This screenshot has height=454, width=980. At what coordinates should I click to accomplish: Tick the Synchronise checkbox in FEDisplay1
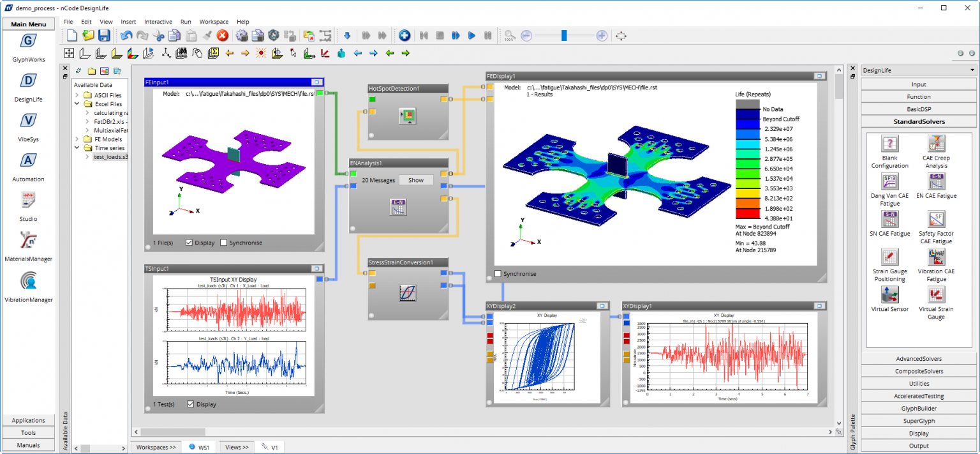point(498,274)
